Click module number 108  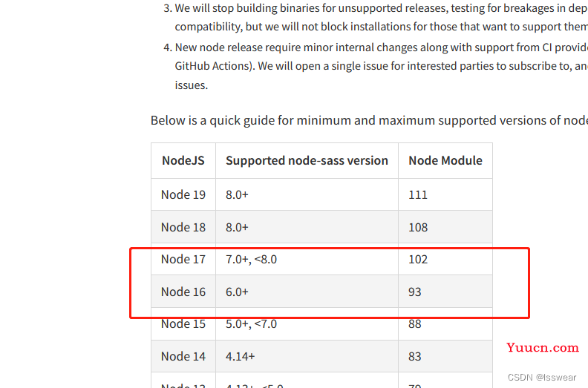click(x=418, y=227)
